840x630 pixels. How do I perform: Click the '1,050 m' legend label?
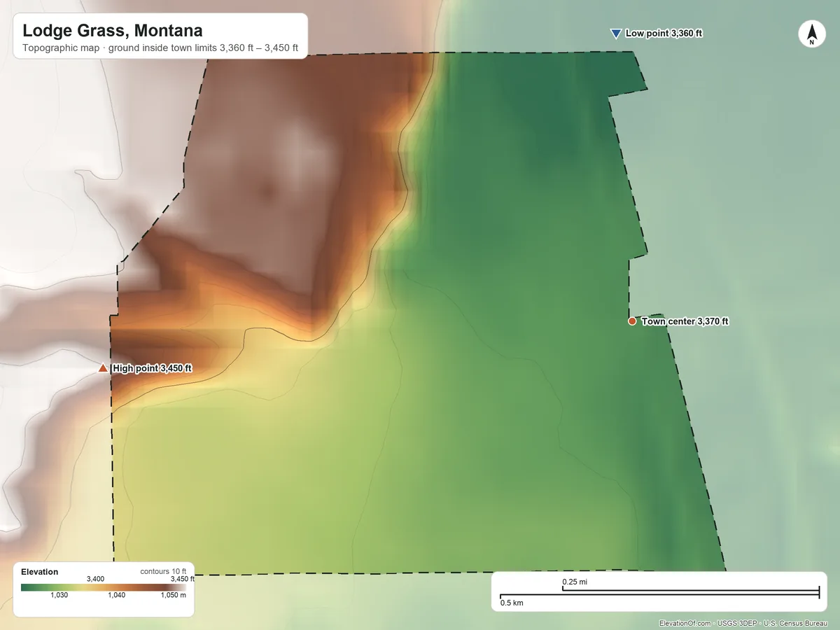tap(174, 595)
